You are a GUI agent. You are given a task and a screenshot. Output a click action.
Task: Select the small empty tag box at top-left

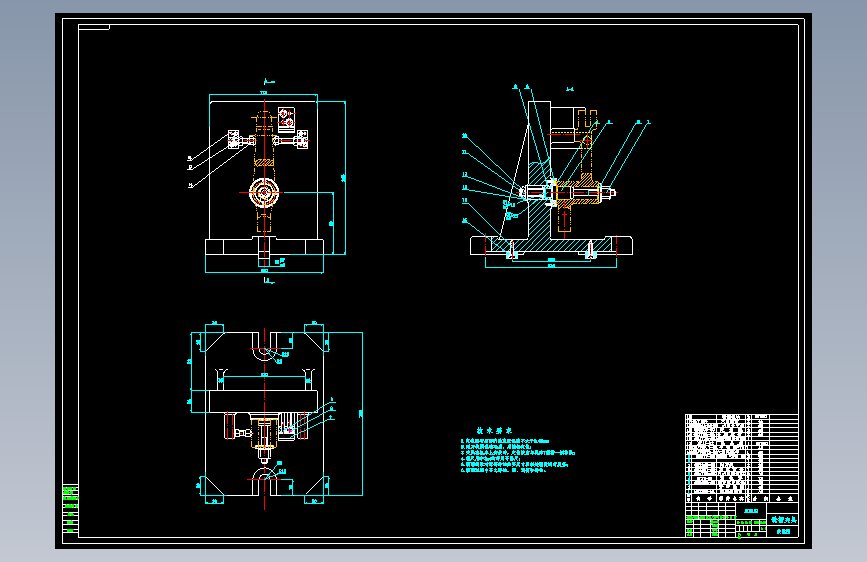pos(94,27)
